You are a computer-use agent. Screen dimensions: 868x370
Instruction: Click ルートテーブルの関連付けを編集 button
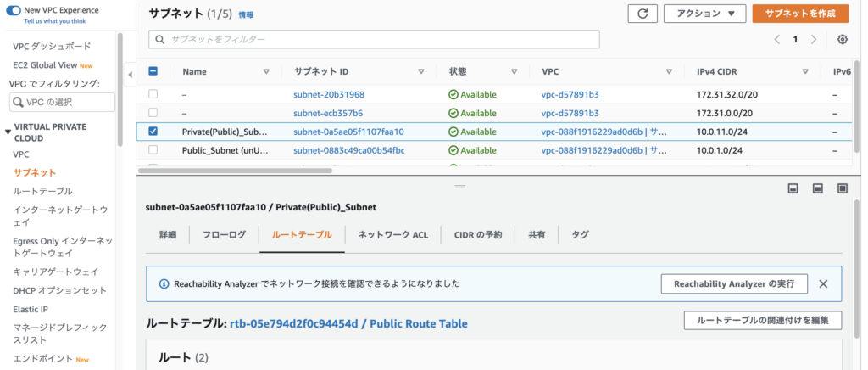(x=764, y=320)
